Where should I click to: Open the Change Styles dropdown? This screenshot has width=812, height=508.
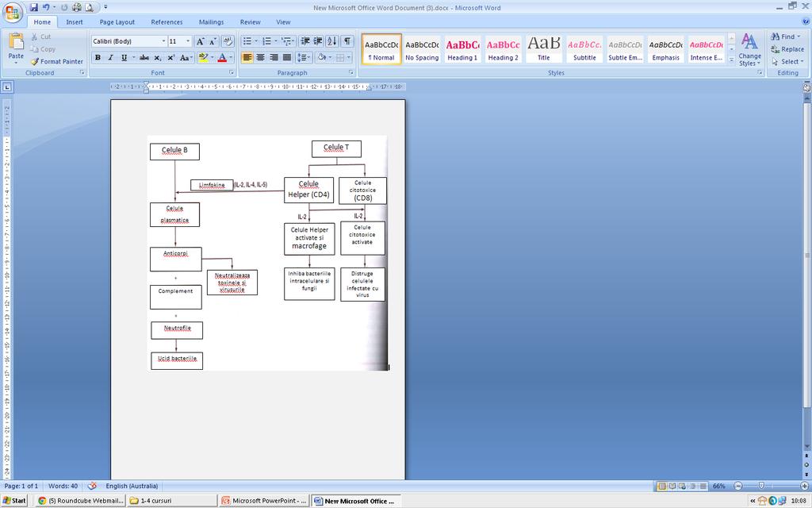(x=749, y=49)
